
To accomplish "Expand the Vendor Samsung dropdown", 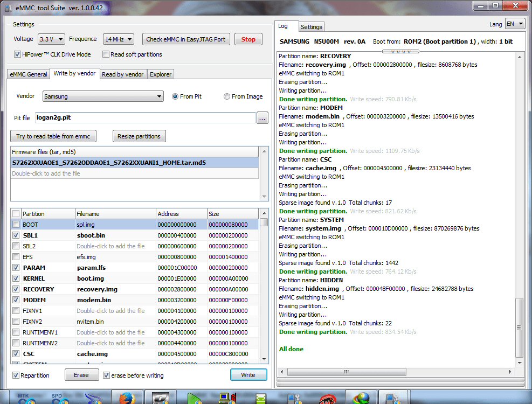I will tap(103, 96).
